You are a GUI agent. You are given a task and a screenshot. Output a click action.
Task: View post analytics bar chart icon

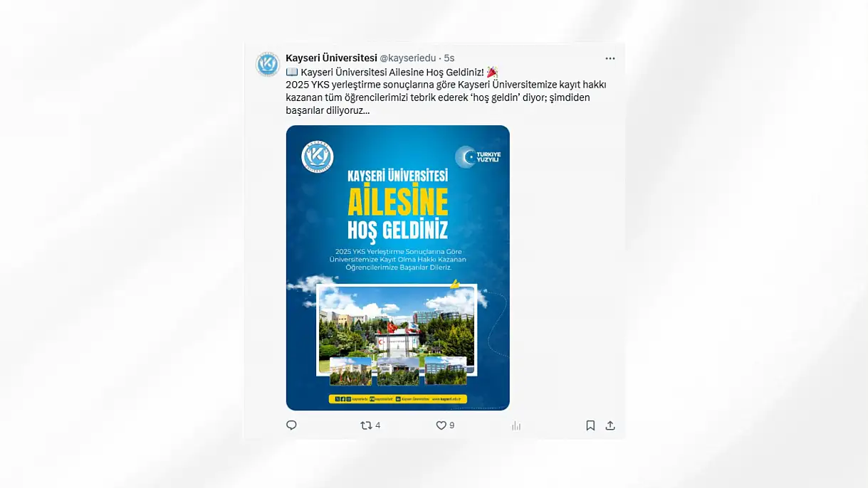(x=516, y=425)
